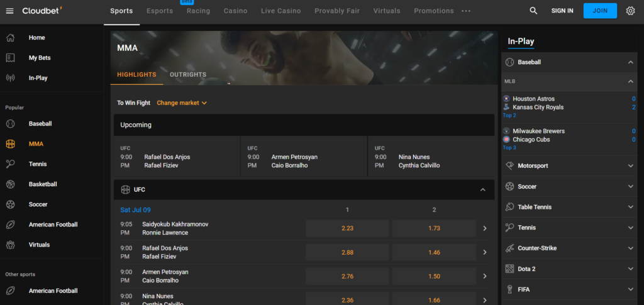Screen dimensions: 644x305
Task: Expand Tennis in In-Play panel
Action: pyautogui.click(x=630, y=228)
